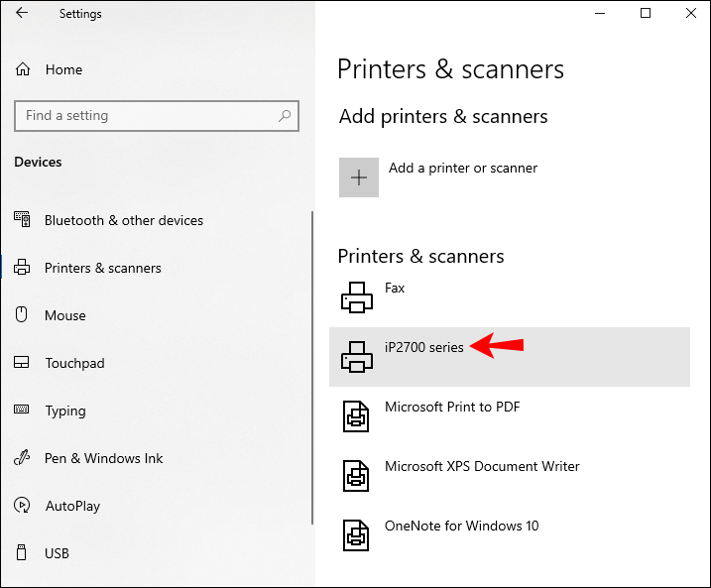Viewport: 711px width, 588px height.
Task: Click the search magnifier icon
Action: (285, 116)
